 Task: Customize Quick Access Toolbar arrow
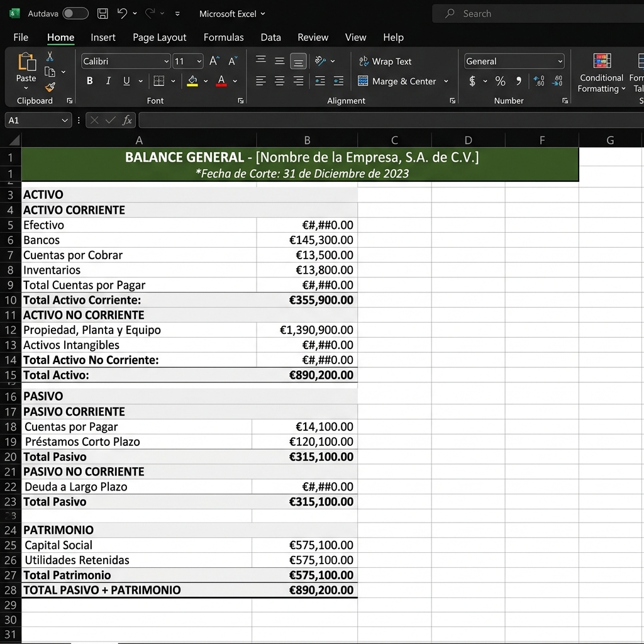(177, 14)
